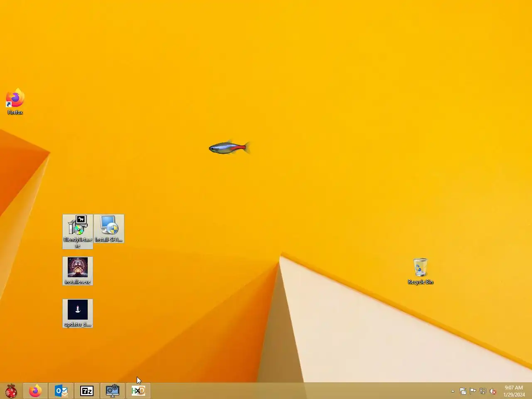The width and height of the screenshot is (532, 399).
Task: Open the Start button on the taskbar
Action: click(11, 391)
